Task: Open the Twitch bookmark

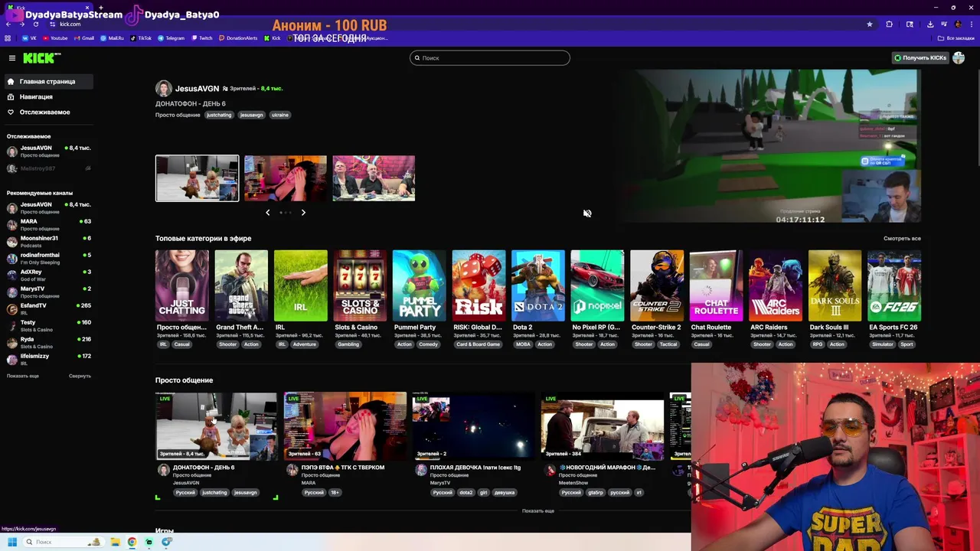Action: [202, 38]
